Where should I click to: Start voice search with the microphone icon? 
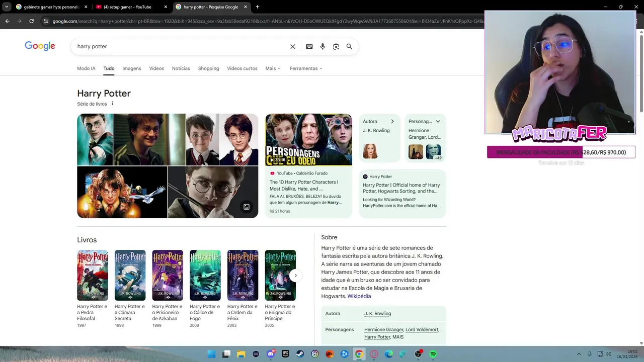point(323,46)
